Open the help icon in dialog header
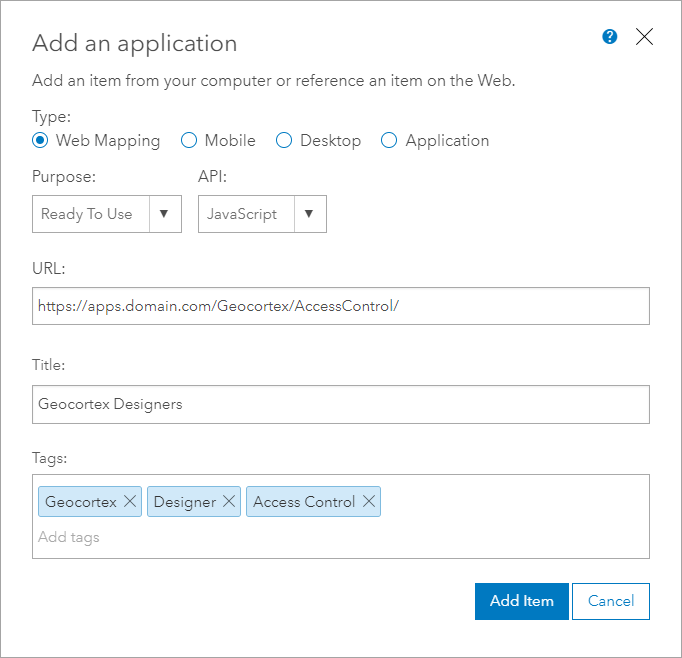This screenshot has width=682, height=658. (x=609, y=37)
